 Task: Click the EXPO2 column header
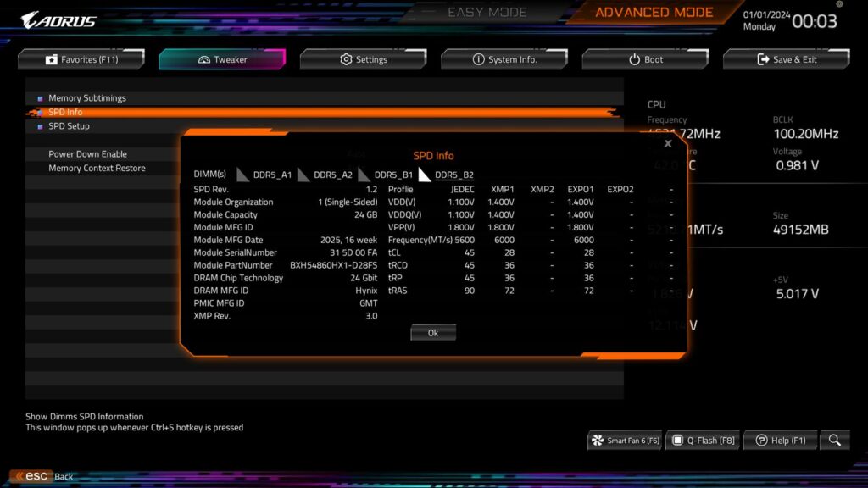click(620, 189)
